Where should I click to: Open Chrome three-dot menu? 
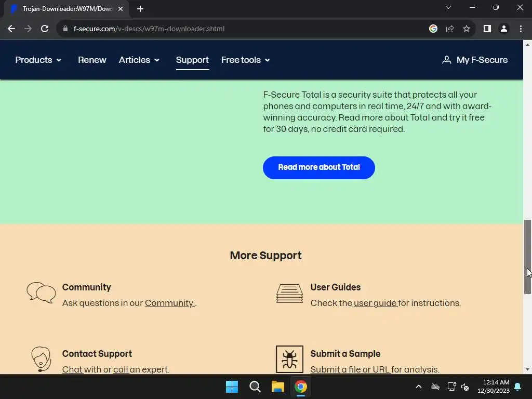pyautogui.click(x=521, y=29)
